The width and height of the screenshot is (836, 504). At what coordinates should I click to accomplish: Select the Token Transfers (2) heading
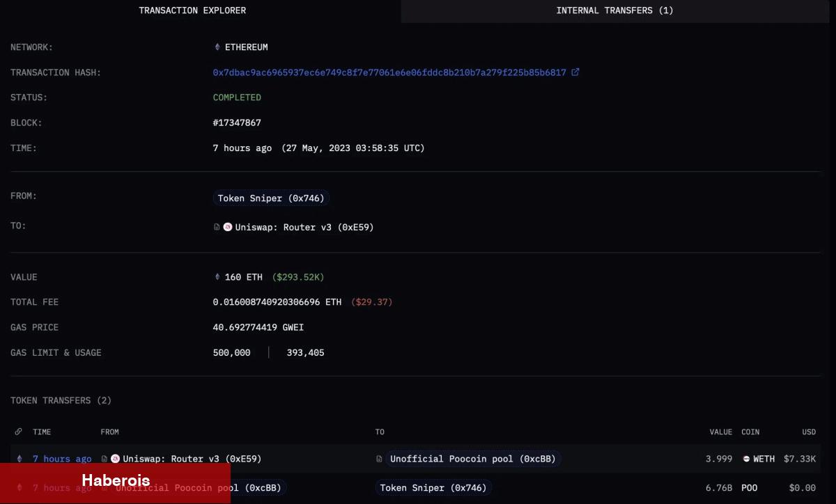tap(61, 400)
